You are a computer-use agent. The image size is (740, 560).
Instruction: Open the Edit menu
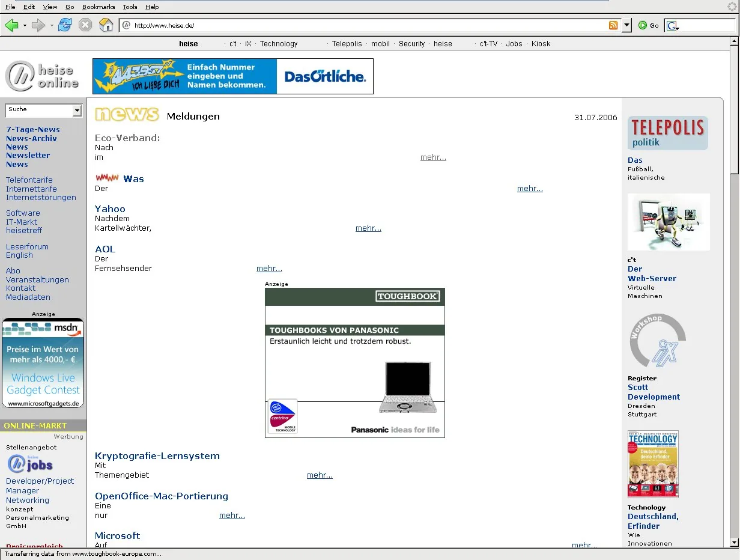29,7
